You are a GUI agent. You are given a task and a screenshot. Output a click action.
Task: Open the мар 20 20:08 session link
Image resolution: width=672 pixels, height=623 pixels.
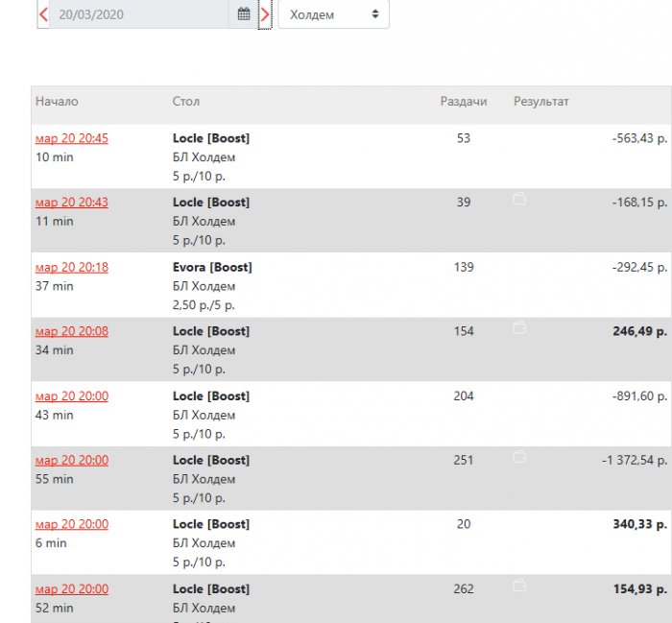pos(72,331)
